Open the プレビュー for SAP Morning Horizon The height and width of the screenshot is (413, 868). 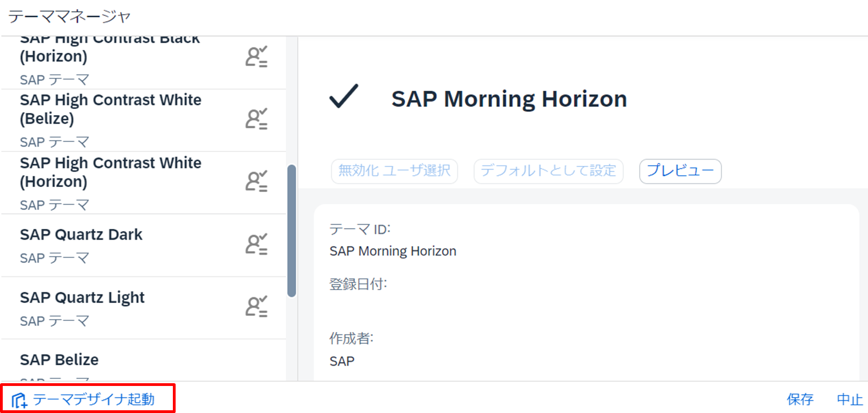[x=680, y=171]
